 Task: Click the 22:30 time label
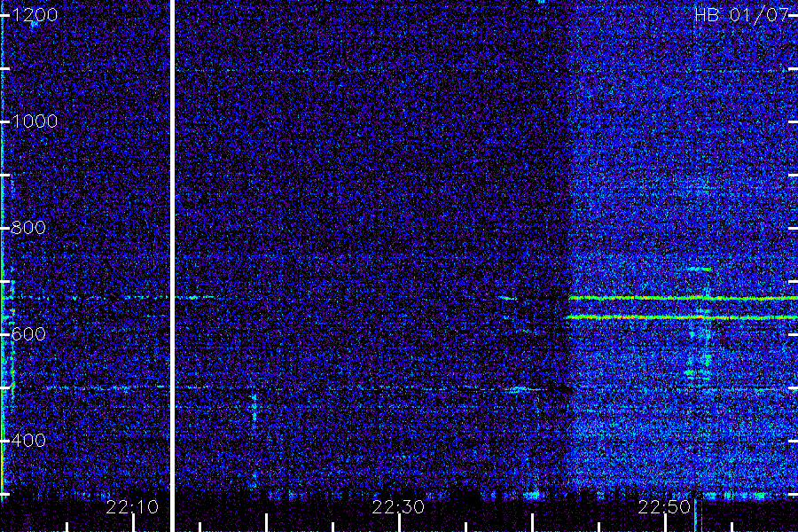point(398,507)
